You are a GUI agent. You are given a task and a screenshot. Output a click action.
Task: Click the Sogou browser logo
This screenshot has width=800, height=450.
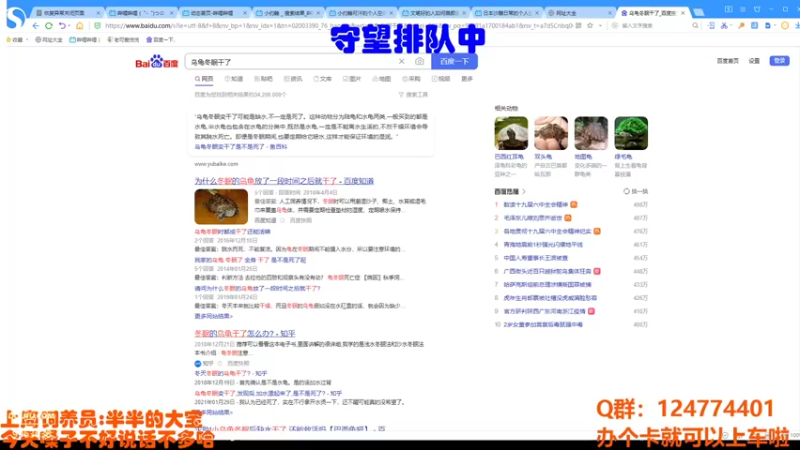click(16, 17)
